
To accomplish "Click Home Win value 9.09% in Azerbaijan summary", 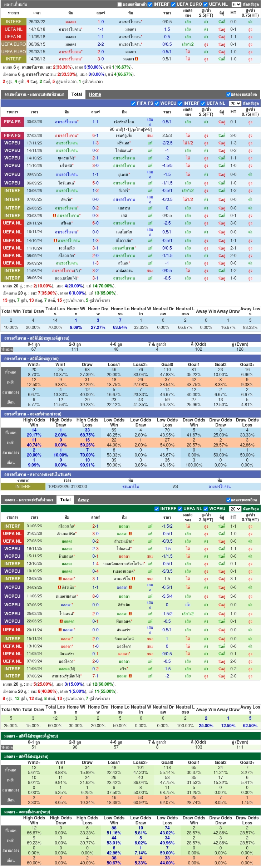I will pyautogui.click(x=76, y=327).
